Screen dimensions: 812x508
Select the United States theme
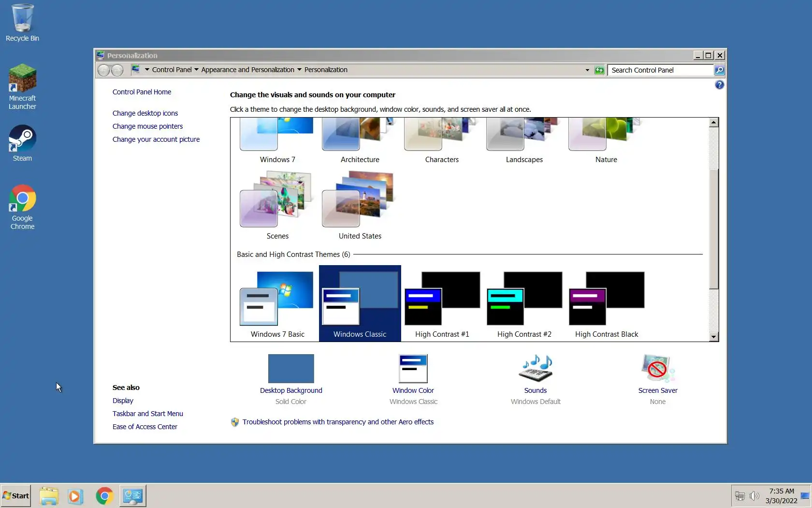pyautogui.click(x=360, y=206)
